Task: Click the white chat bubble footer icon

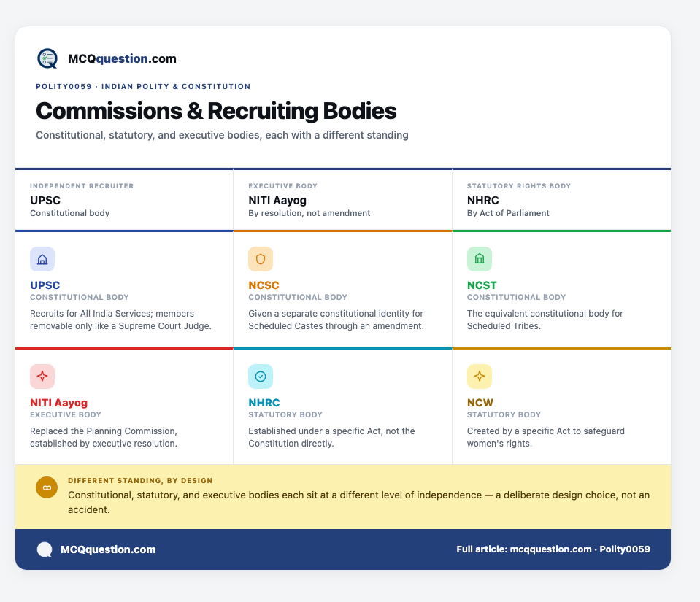Action: [45, 549]
